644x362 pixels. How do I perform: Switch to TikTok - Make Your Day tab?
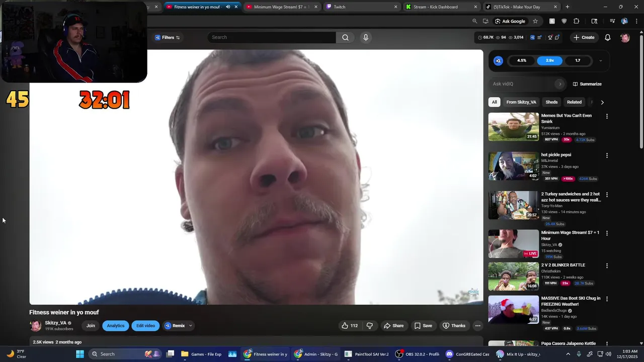click(522, 7)
